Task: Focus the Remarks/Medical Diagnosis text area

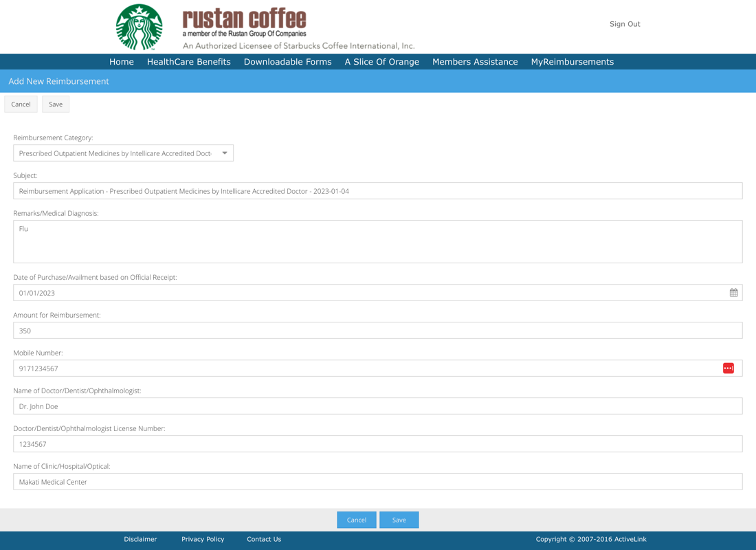Action: click(x=377, y=241)
